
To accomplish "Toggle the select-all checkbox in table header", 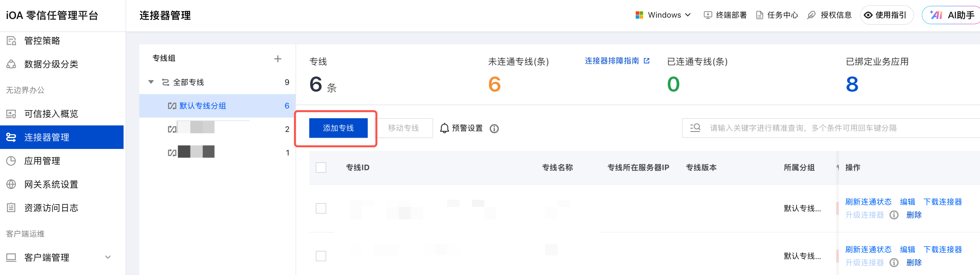I will click(x=321, y=168).
